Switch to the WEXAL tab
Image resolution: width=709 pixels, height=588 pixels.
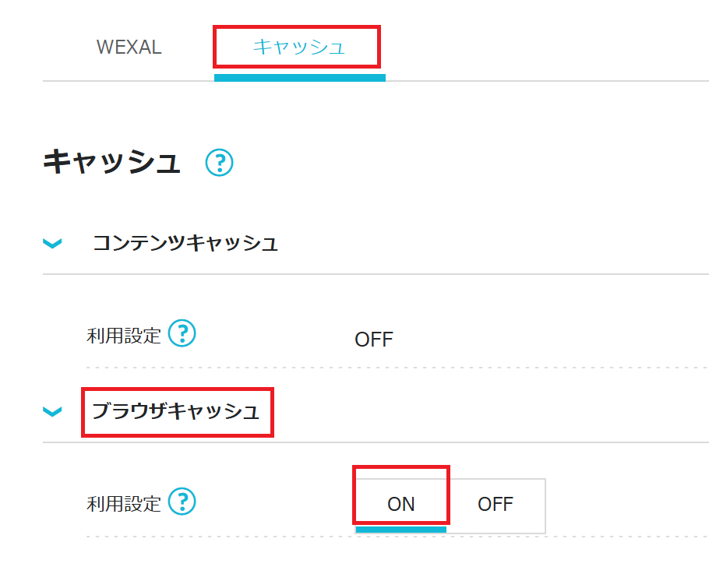[129, 47]
